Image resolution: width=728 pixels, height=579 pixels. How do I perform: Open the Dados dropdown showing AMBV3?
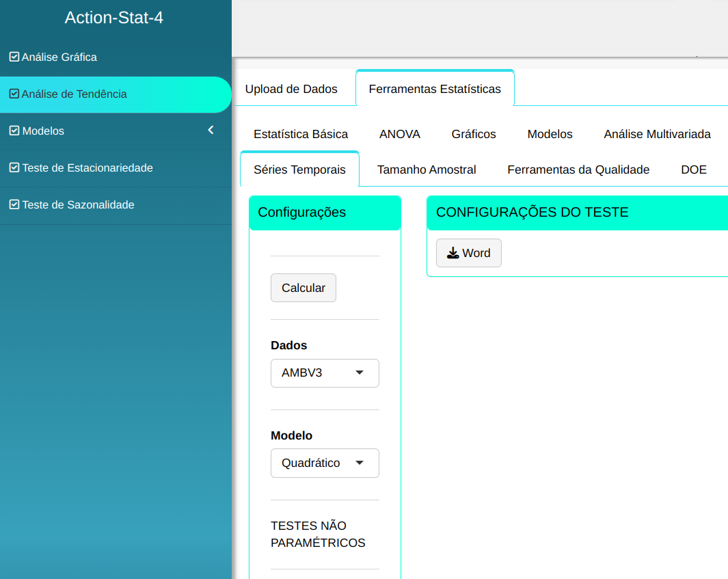point(325,373)
